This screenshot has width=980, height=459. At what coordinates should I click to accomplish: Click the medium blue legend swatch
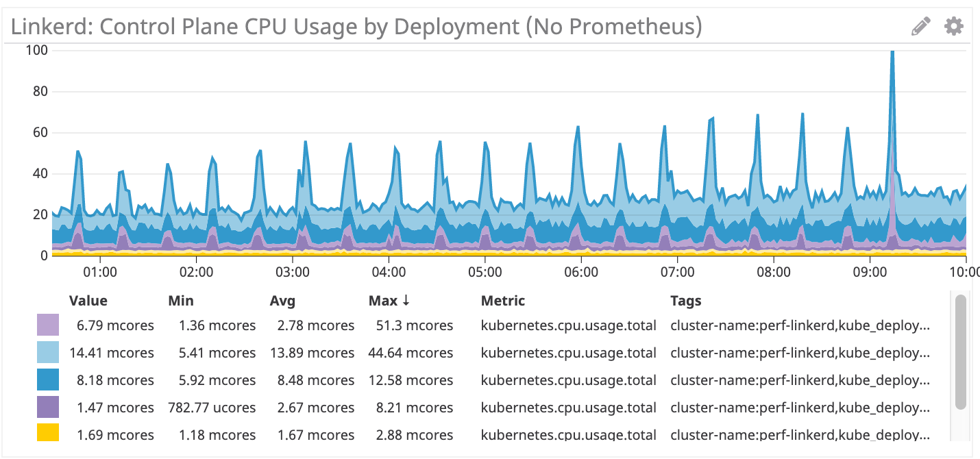pyautogui.click(x=48, y=380)
